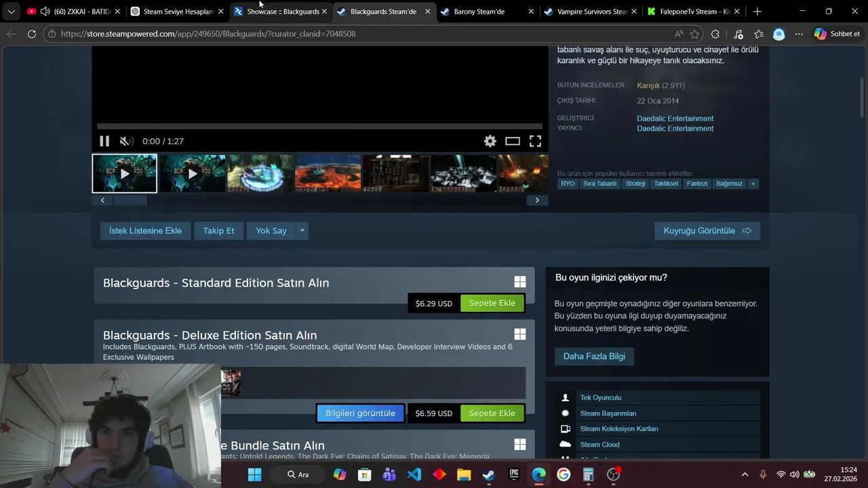This screenshot has width=868, height=488.
Task: Add a tag with the plus button
Action: [x=753, y=184]
